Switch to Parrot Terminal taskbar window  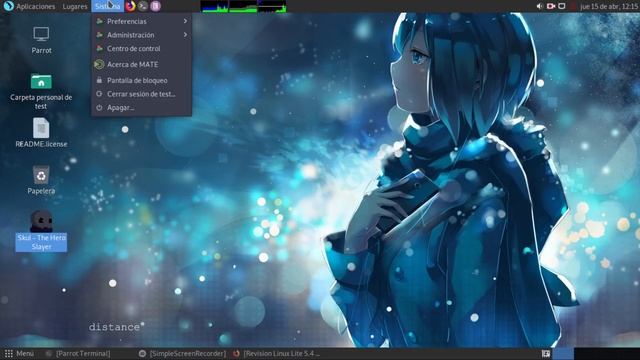78,353
